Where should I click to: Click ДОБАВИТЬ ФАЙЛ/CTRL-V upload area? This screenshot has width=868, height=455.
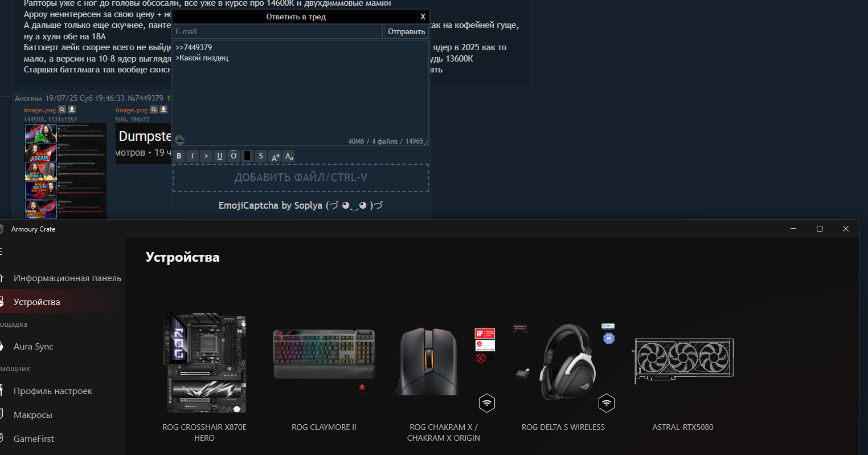[x=301, y=178]
